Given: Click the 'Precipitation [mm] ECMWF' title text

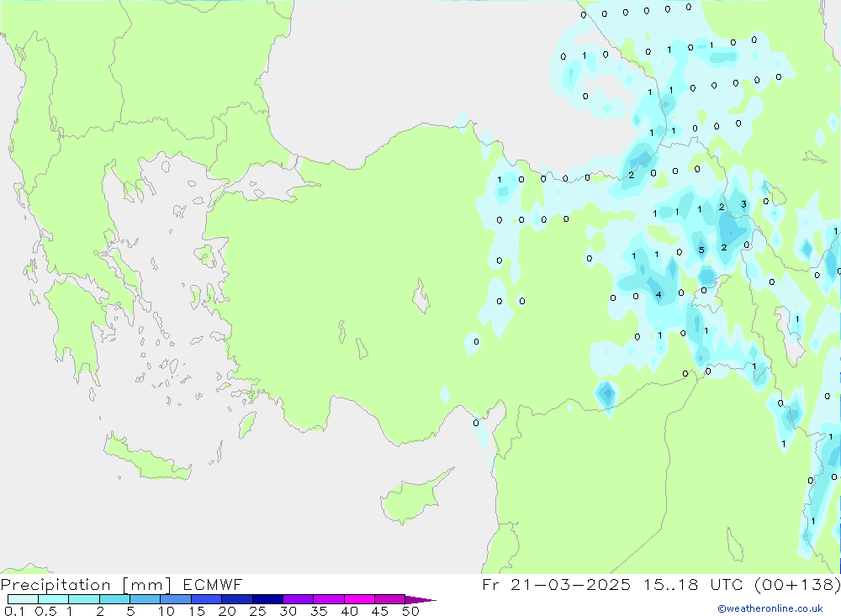Looking at the screenshot, I should click(122, 585).
